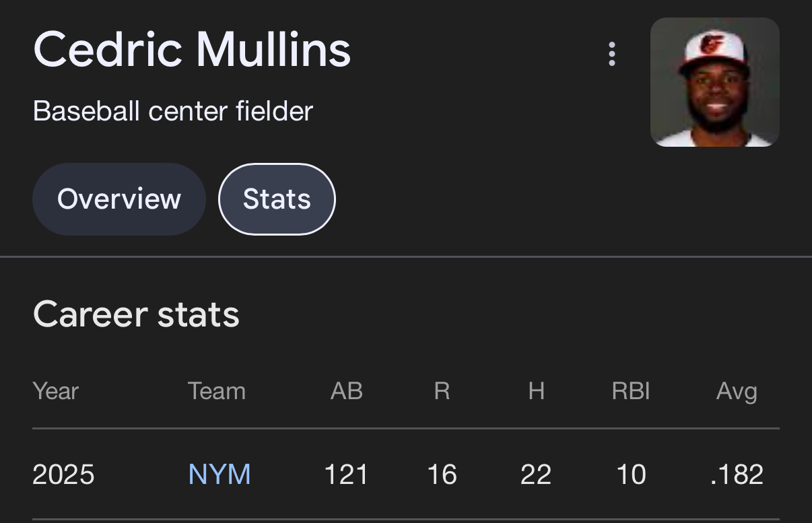Click the Cedric Mullins name heading

point(192,50)
